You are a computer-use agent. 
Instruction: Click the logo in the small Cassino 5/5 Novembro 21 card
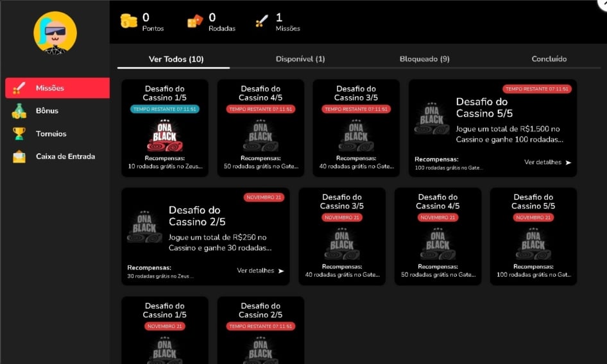click(x=533, y=244)
